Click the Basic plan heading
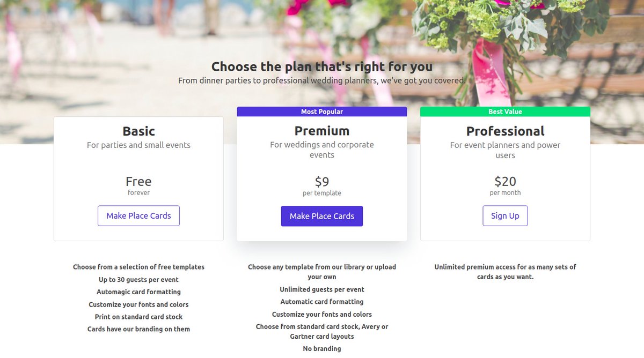The image size is (644, 358). [138, 131]
